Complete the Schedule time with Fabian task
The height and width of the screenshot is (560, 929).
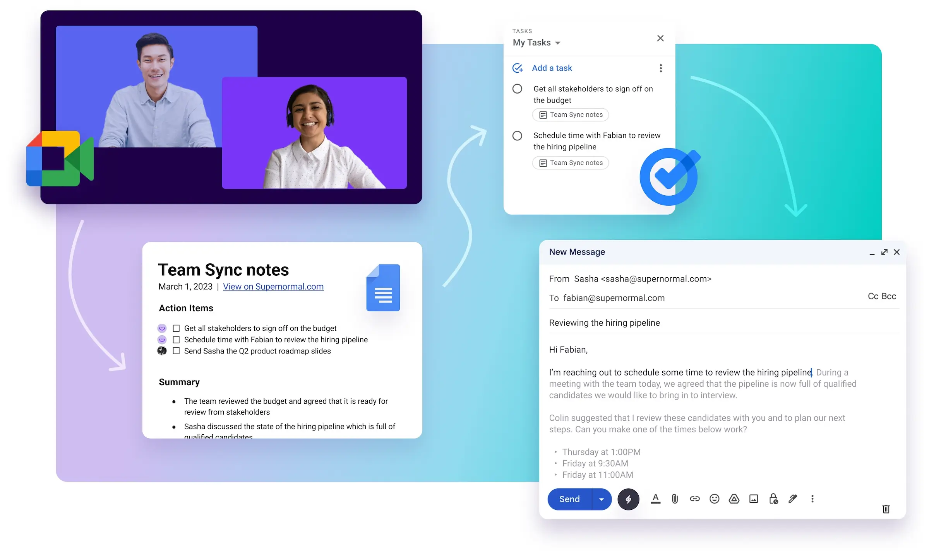[517, 136]
